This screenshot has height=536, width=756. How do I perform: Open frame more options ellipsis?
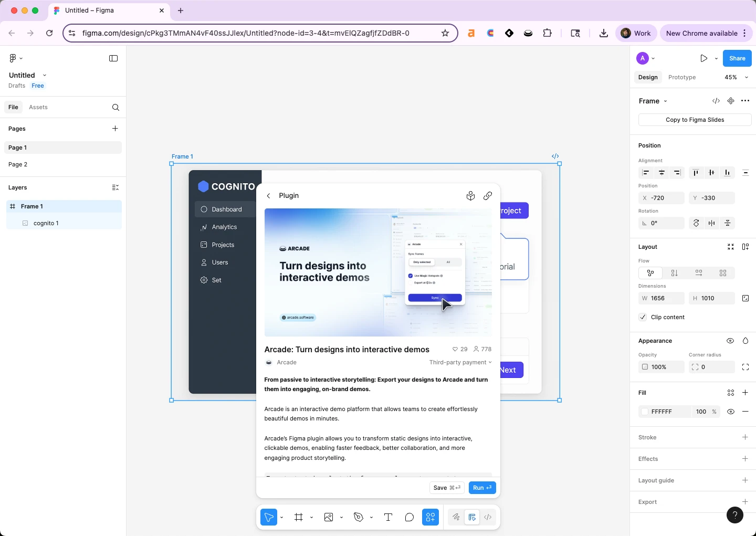[x=745, y=101]
